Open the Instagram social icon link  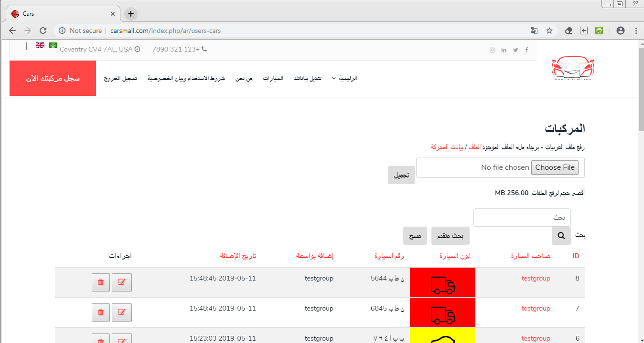(492, 50)
